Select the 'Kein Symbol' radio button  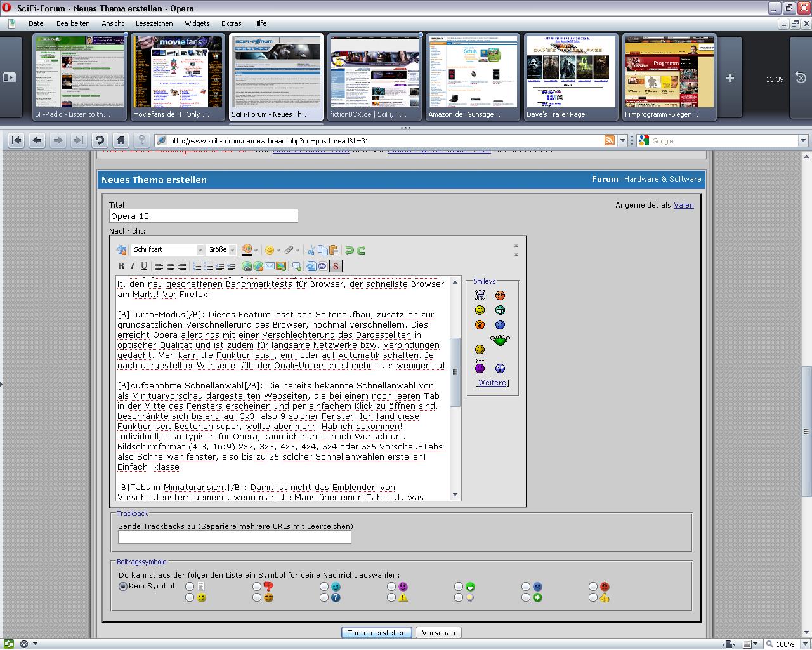pyautogui.click(x=123, y=587)
